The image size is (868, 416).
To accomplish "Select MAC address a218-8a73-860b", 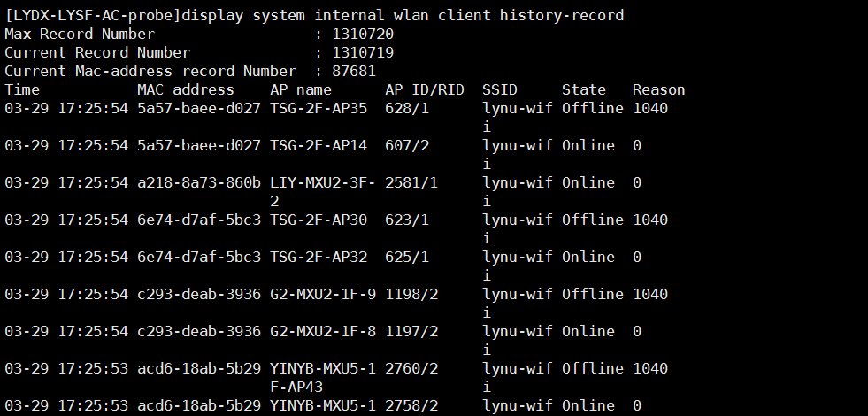I will (x=199, y=182).
